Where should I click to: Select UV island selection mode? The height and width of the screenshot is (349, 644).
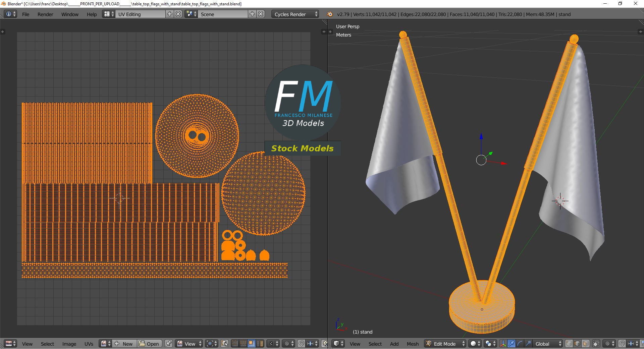(259, 344)
